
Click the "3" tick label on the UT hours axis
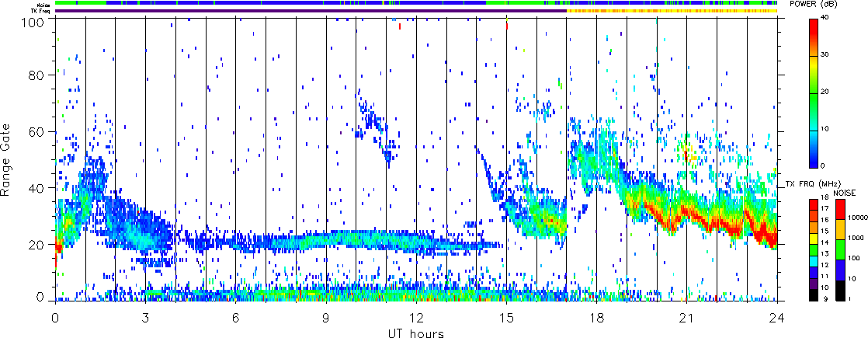(146, 318)
